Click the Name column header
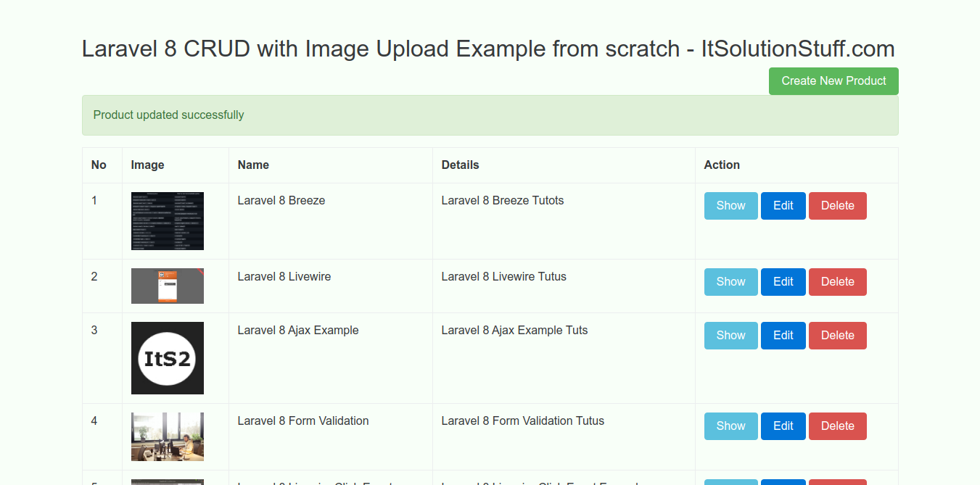This screenshot has width=980, height=485. [x=253, y=165]
